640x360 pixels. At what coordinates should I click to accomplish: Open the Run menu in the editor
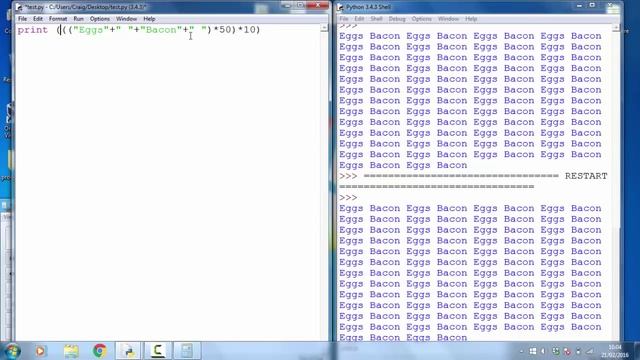[x=78, y=19]
